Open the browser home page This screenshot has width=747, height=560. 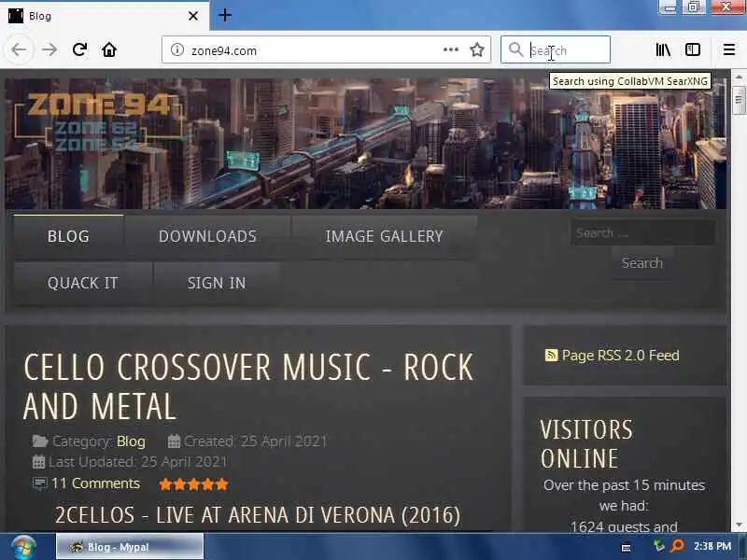pos(109,49)
